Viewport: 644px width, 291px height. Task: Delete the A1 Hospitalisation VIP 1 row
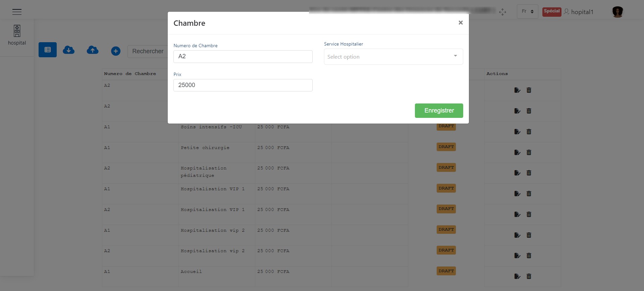pos(529,194)
